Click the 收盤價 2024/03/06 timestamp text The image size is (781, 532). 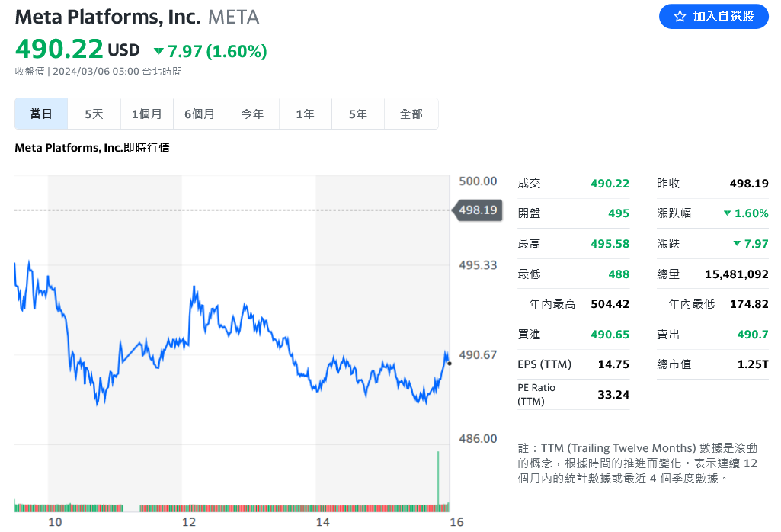pos(98,71)
